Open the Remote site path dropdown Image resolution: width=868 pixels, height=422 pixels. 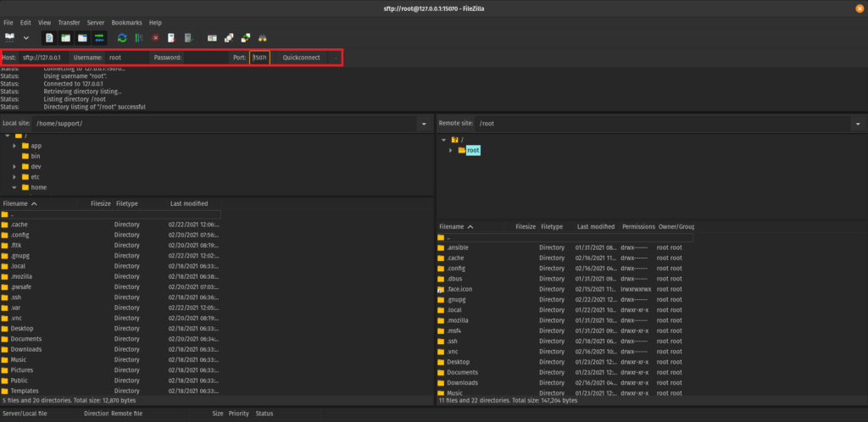858,124
